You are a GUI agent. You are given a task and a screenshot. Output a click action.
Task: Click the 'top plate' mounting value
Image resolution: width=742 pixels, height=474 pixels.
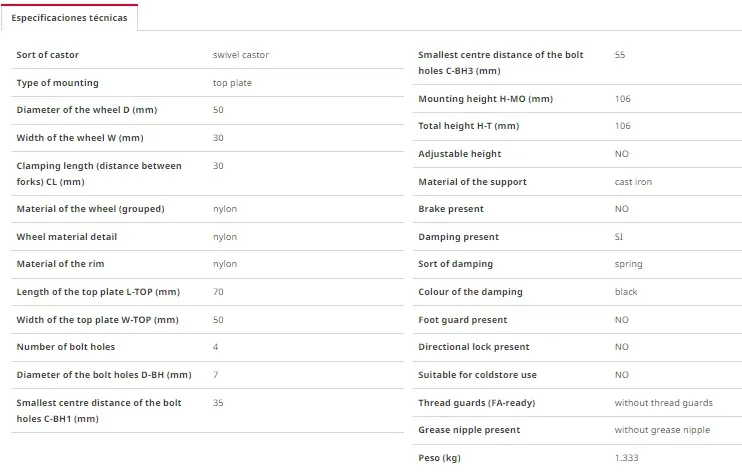(232, 83)
